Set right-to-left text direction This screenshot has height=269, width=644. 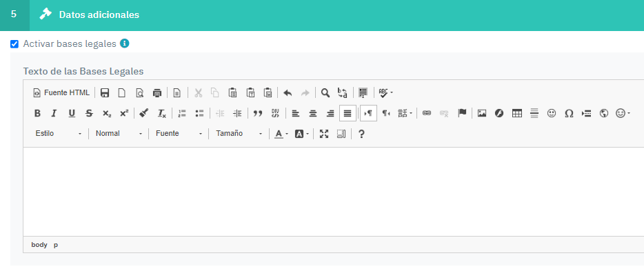[386, 113]
